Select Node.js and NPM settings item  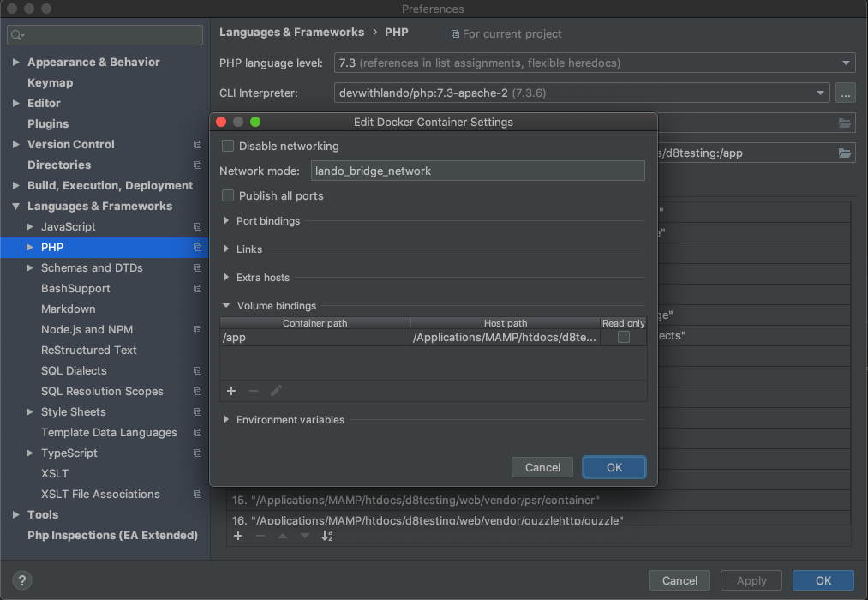(87, 330)
